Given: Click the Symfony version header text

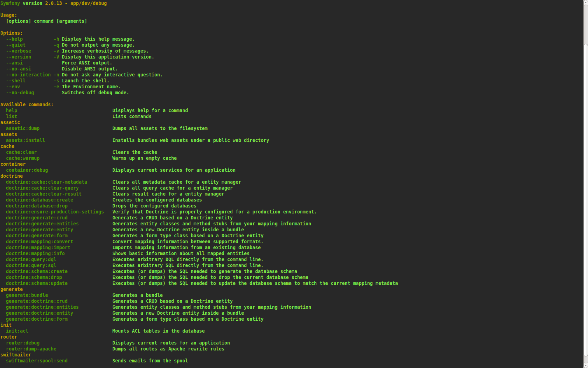Looking at the screenshot, I should 54,3.
